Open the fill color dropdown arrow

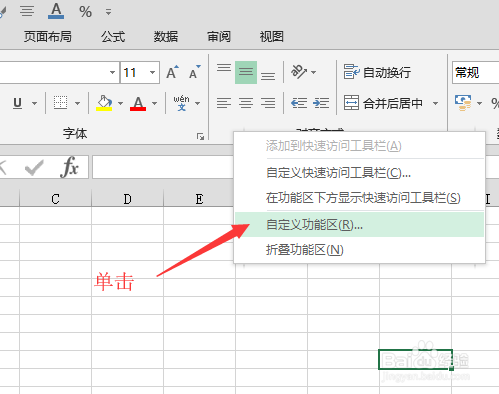[120, 103]
